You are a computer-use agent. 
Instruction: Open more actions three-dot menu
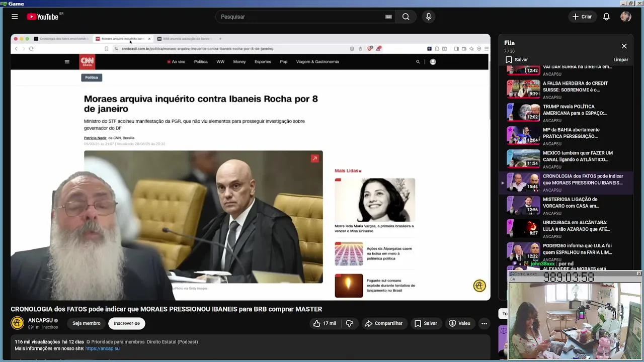point(484,323)
